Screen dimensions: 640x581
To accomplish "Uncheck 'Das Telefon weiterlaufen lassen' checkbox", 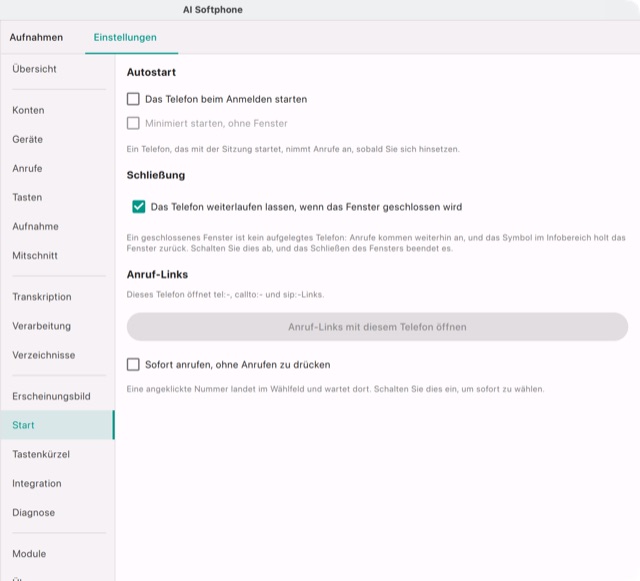I will [139, 207].
